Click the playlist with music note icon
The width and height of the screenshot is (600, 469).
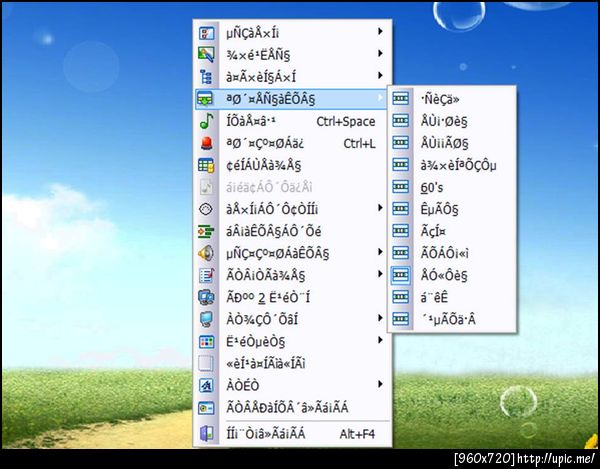point(206,275)
